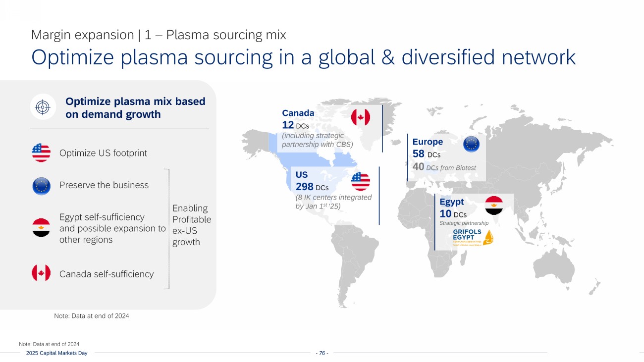Click the EU flag beside Preserve the business
The width and height of the screenshot is (644, 362).
point(41,186)
